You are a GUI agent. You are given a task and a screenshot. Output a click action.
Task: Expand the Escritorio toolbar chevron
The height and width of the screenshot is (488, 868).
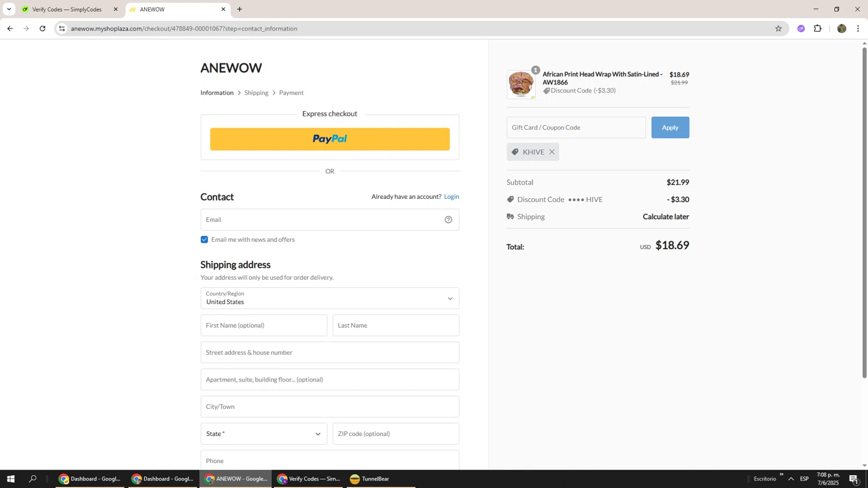(781, 475)
